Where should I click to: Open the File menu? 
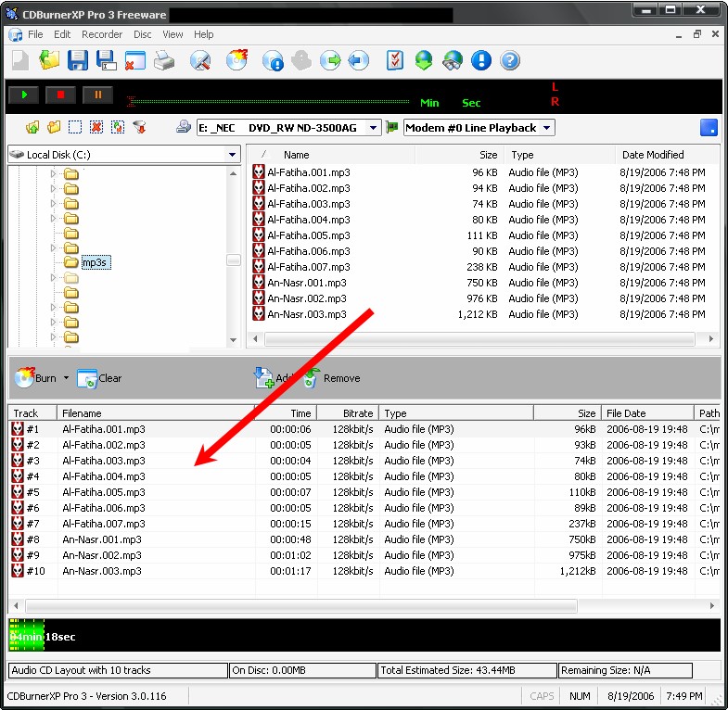[35, 34]
